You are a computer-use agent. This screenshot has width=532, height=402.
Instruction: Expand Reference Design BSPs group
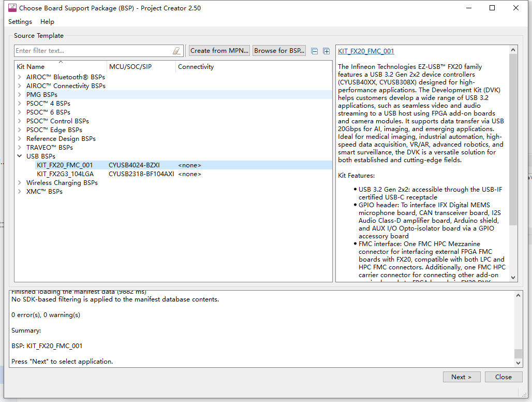[x=20, y=139]
